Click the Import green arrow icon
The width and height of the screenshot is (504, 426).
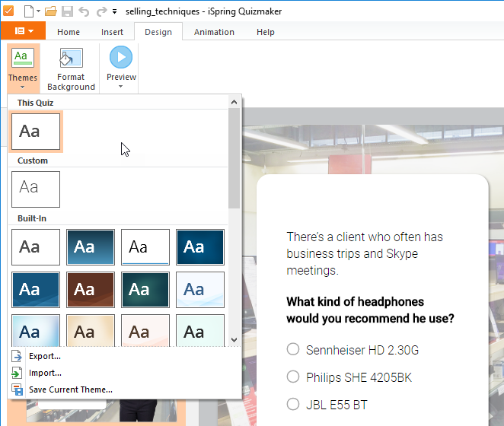coord(17,373)
